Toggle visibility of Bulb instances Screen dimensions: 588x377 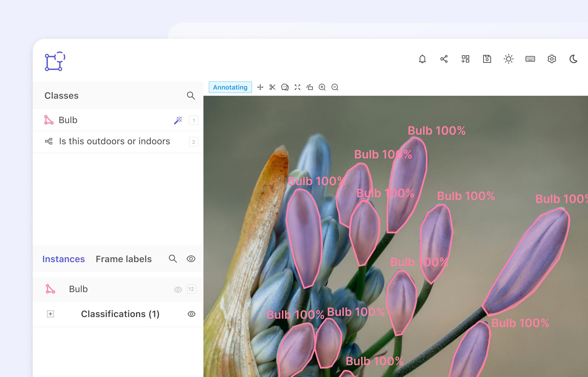(x=178, y=289)
